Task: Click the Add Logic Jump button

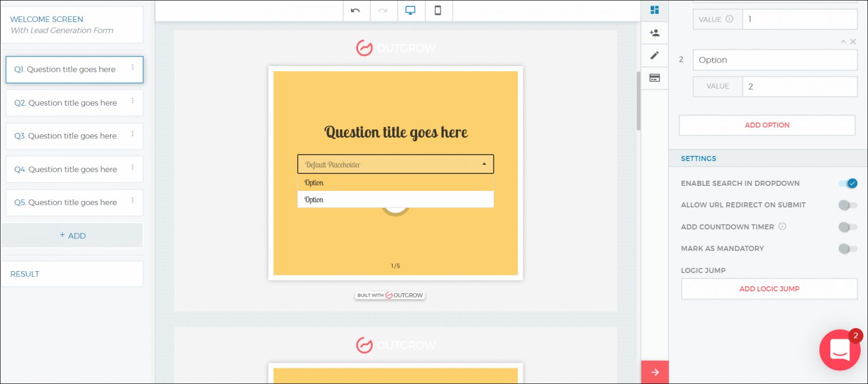Action: pyautogui.click(x=769, y=289)
